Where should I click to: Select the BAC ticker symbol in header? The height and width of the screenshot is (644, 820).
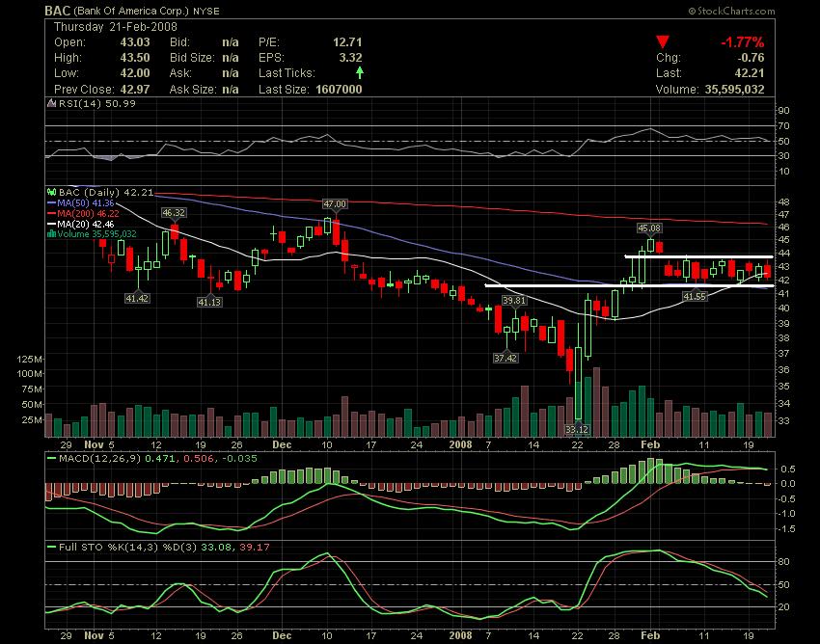[x=57, y=11]
